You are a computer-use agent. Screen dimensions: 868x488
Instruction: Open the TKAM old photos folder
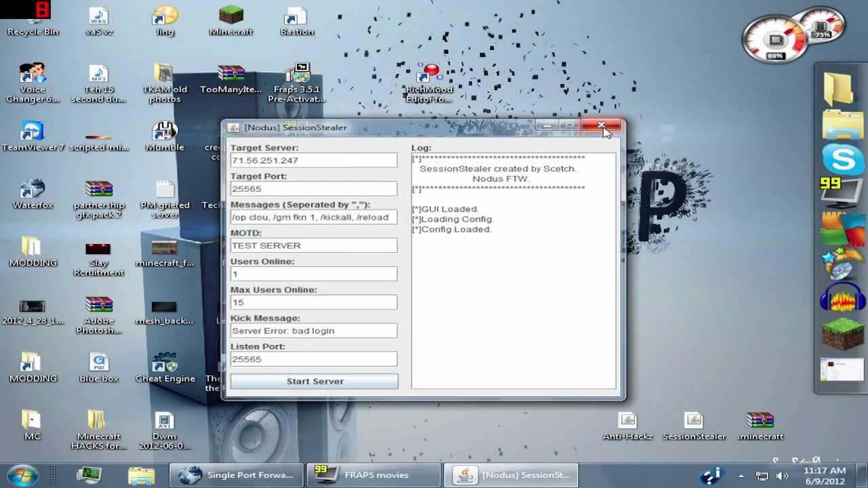pyautogui.click(x=165, y=83)
